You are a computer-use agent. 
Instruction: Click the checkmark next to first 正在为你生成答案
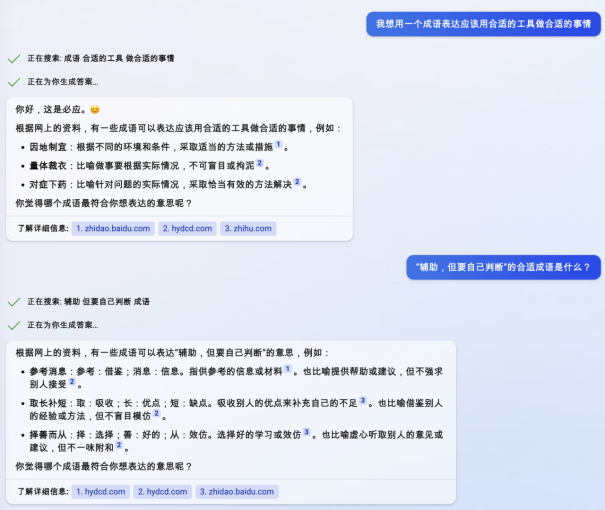(14, 82)
